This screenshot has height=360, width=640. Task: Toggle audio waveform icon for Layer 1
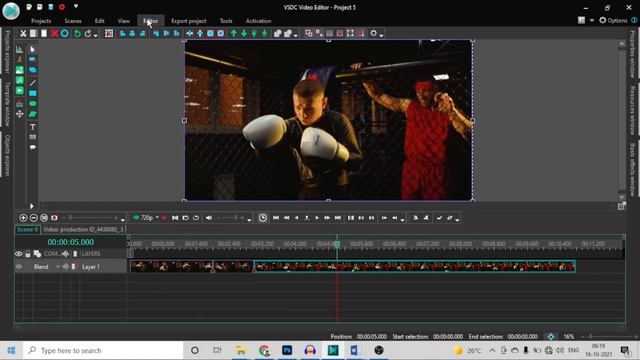tap(65, 267)
